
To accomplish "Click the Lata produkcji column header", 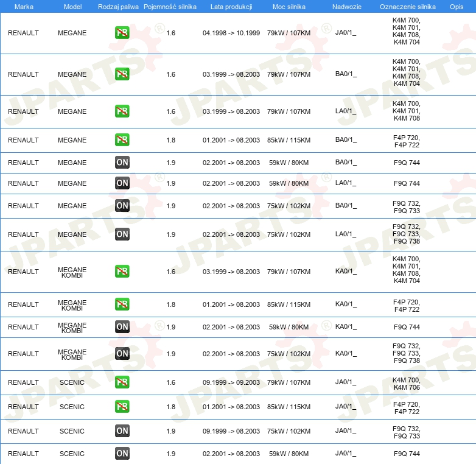I will click(x=231, y=7).
